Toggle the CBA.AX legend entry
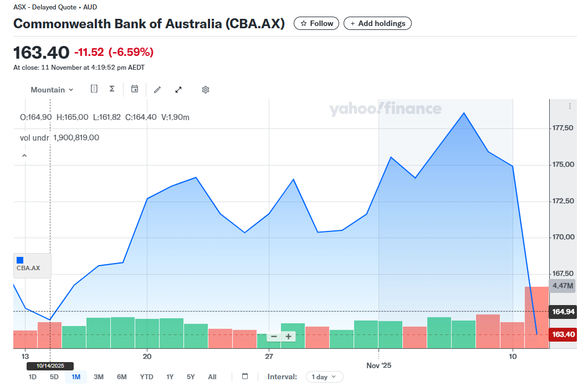Screen dimensions: 583x392 point(32,266)
